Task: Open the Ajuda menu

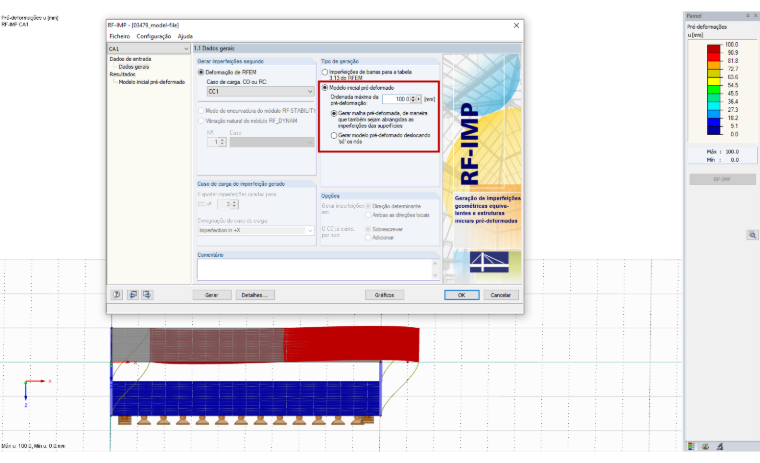Action: click(x=185, y=36)
